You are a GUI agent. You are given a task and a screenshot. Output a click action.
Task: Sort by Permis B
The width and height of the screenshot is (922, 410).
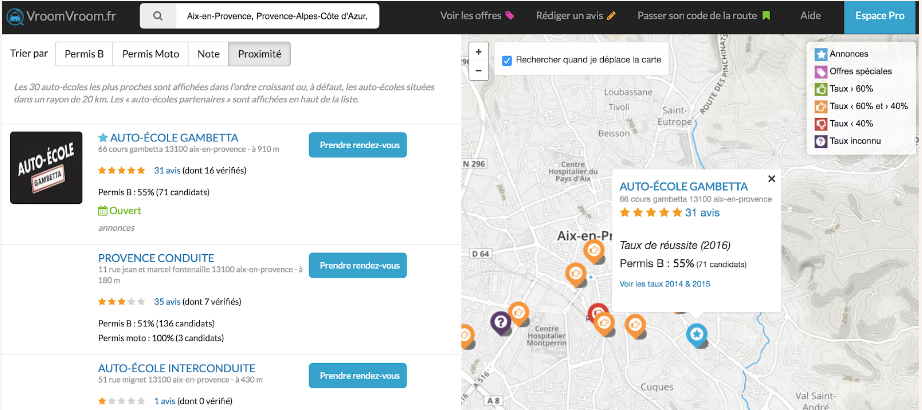(x=84, y=54)
